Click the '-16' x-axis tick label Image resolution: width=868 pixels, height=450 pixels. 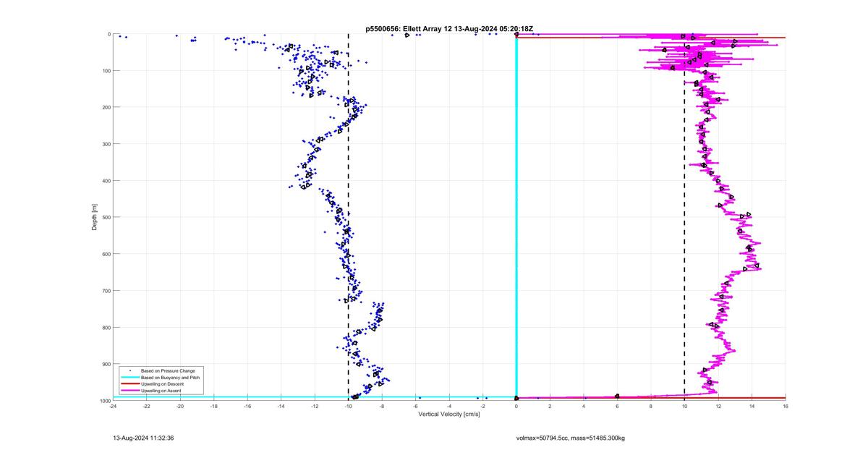click(x=247, y=406)
